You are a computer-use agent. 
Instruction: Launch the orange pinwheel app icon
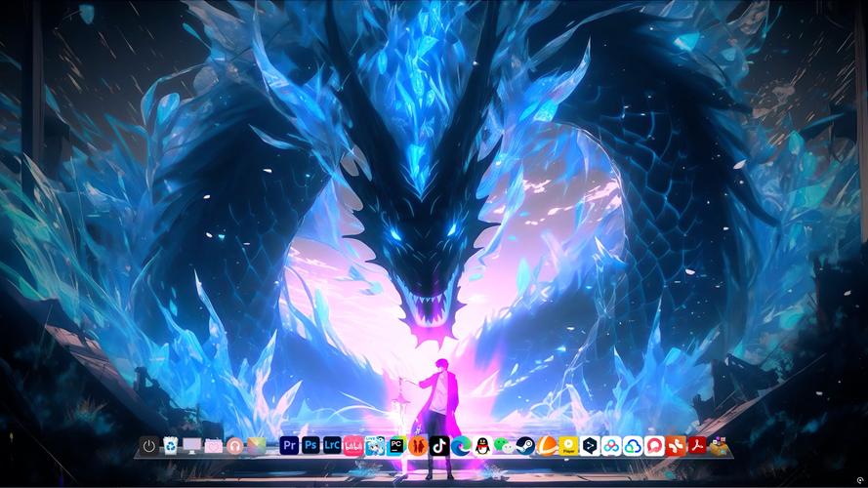(x=676, y=445)
